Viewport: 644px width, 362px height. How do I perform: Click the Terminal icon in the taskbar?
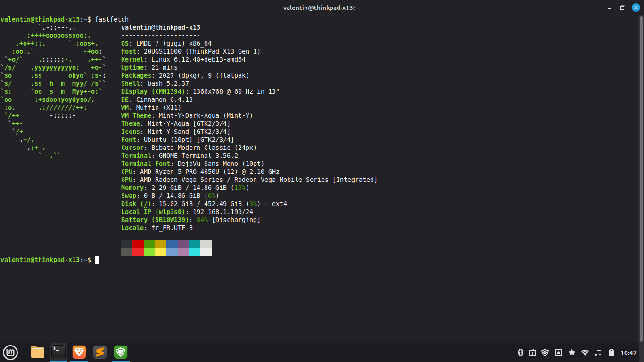tap(58, 352)
